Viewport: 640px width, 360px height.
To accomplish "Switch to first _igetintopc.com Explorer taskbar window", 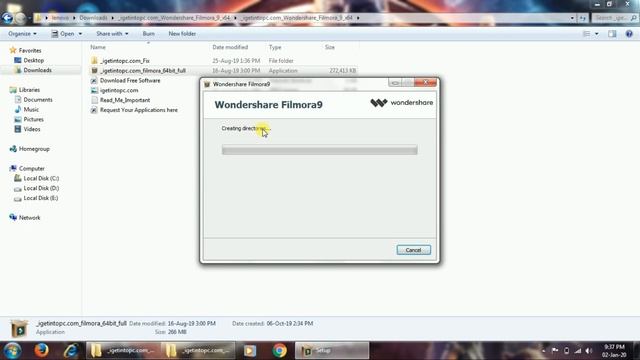I will [x=123, y=351].
